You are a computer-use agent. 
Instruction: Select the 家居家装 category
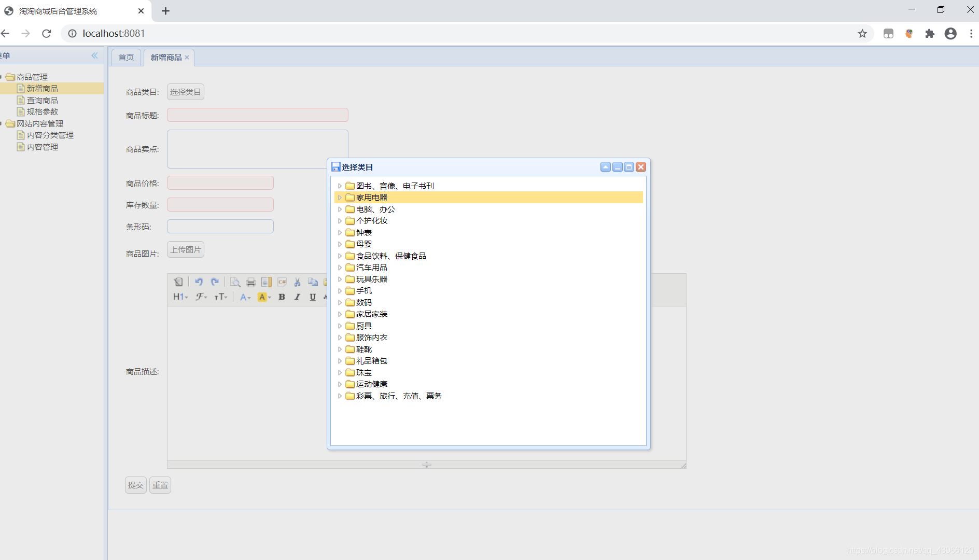coord(372,314)
